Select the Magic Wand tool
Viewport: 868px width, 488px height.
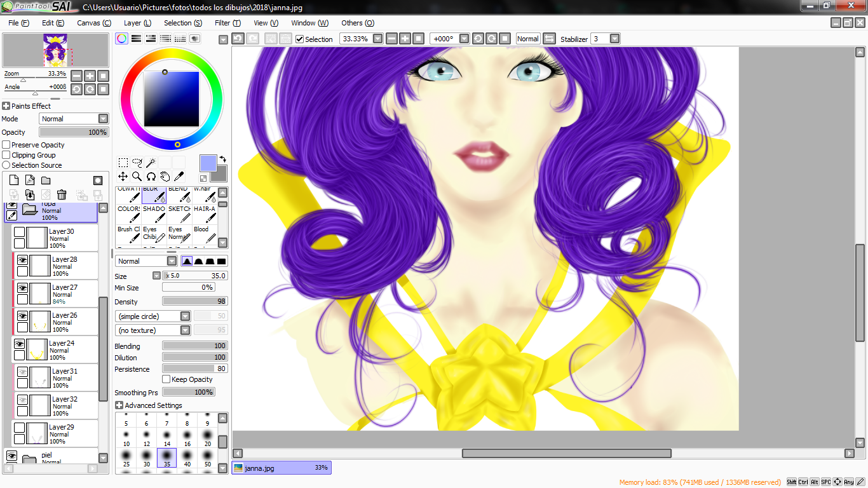(x=151, y=163)
